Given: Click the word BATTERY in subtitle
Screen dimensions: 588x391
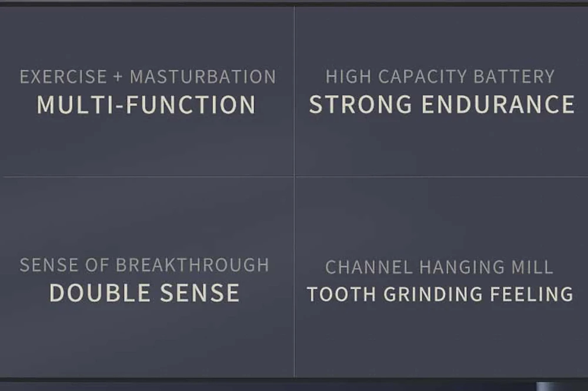Looking at the screenshot, I should click(x=514, y=76).
